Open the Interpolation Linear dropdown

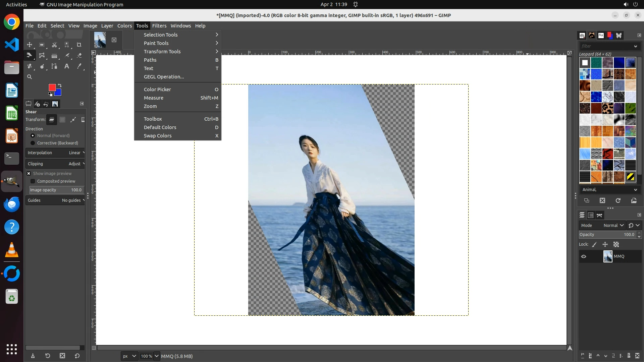(x=55, y=153)
